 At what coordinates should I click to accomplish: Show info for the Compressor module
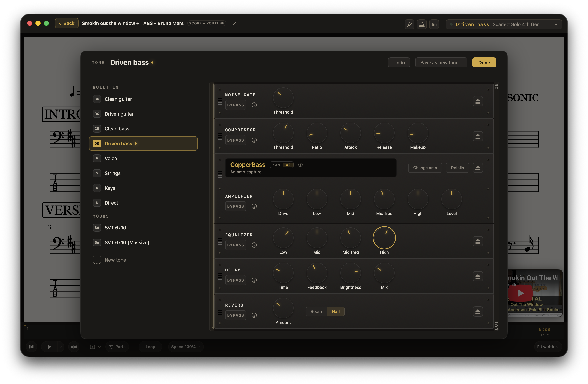point(254,140)
